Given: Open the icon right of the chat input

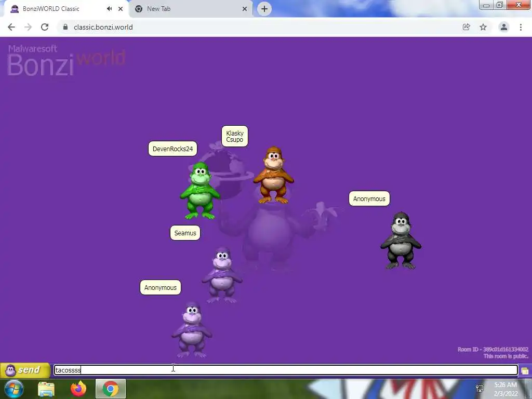Looking at the screenshot, I should point(525,370).
